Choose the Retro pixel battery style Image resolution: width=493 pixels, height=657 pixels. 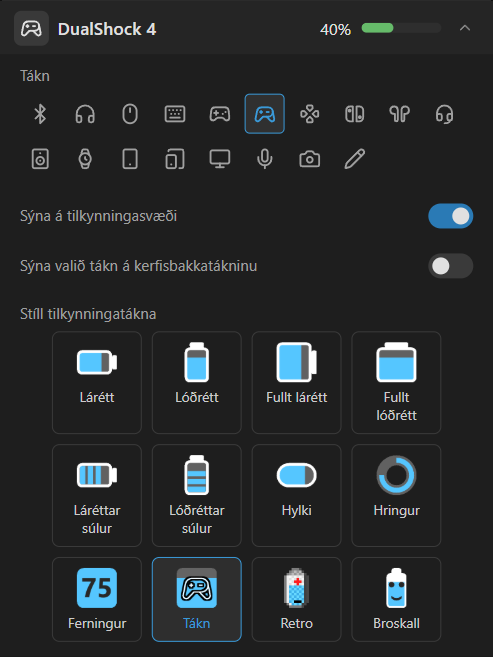(297, 600)
